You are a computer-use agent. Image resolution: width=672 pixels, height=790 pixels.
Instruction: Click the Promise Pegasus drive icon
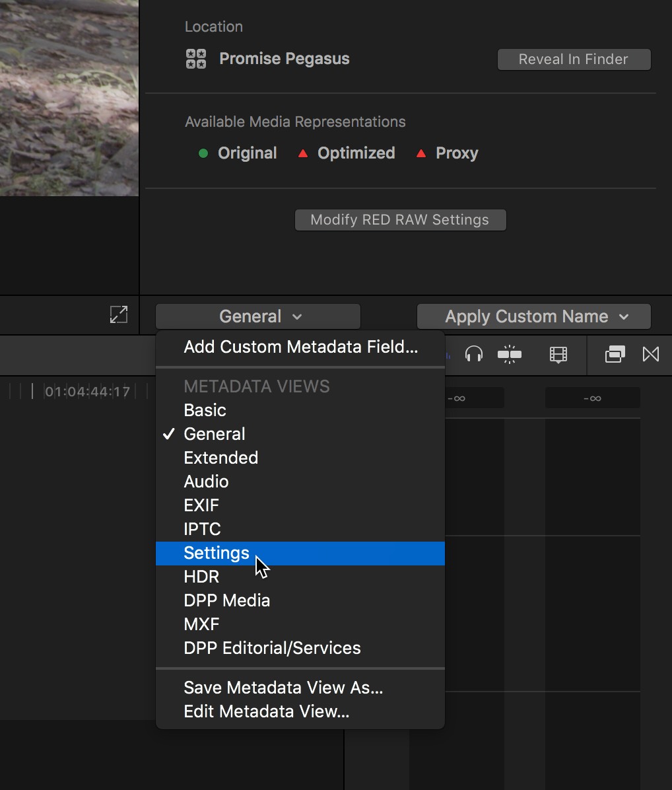(196, 59)
